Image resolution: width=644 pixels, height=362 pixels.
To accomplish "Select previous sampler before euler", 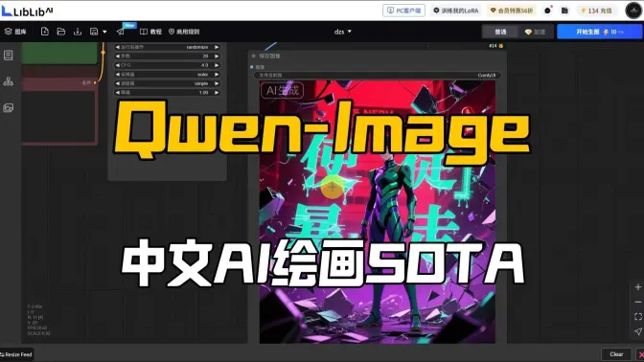I will pyautogui.click(x=118, y=75).
